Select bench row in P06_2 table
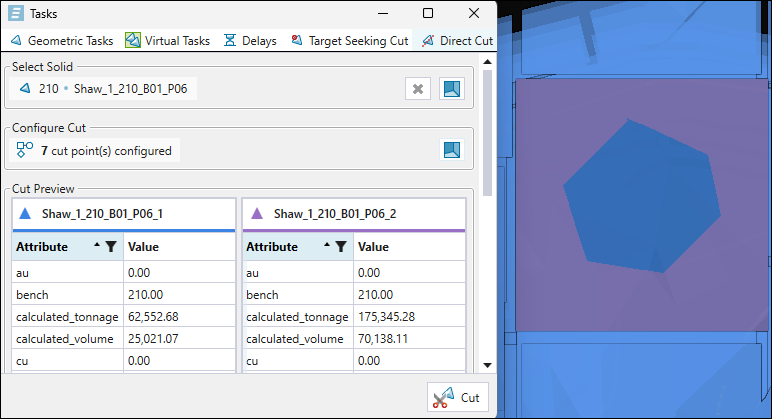 click(354, 294)
